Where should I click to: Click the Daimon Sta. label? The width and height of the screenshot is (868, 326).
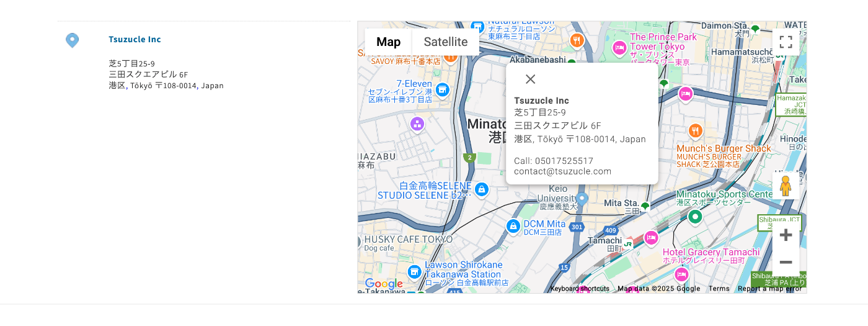(725, 26)
